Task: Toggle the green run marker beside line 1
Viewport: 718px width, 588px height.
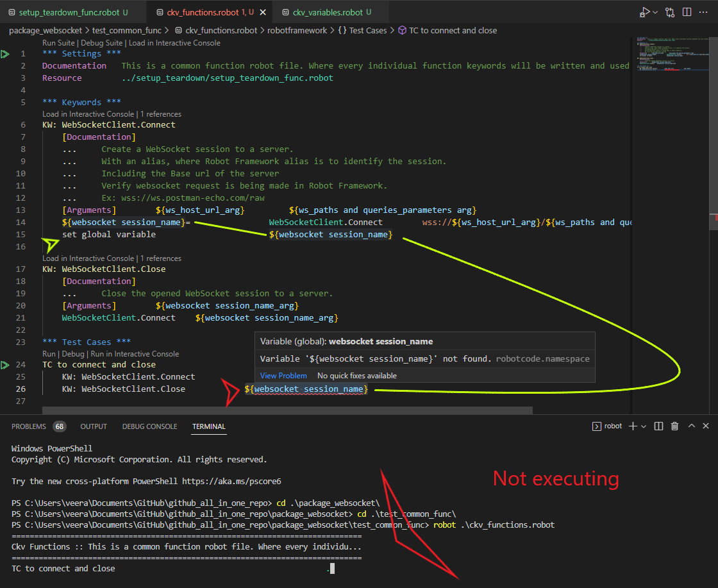Action: tap(5, 53)
